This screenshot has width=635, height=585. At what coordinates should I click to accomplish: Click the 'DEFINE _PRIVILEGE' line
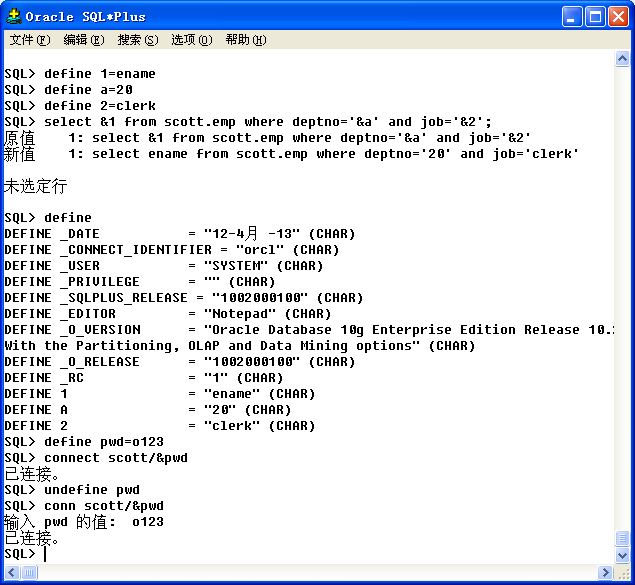[x=140, y=282]
